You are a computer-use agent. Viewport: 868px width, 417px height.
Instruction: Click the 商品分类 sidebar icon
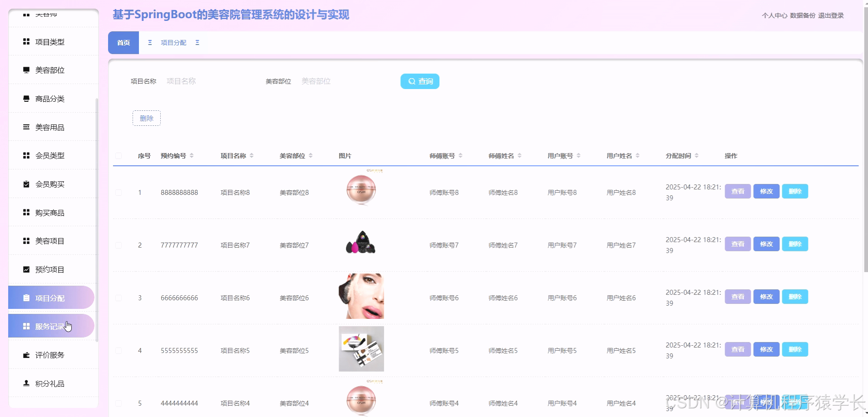click(26, 99)
